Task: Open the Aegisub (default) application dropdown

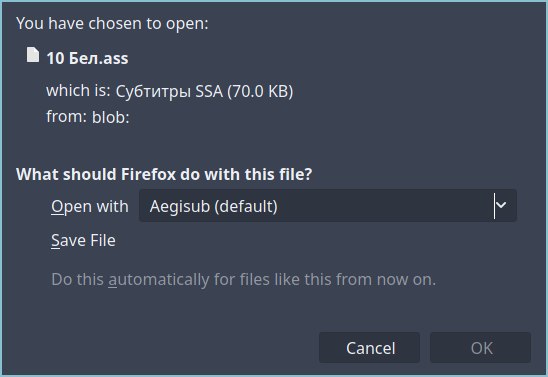Action: [328, 205]
